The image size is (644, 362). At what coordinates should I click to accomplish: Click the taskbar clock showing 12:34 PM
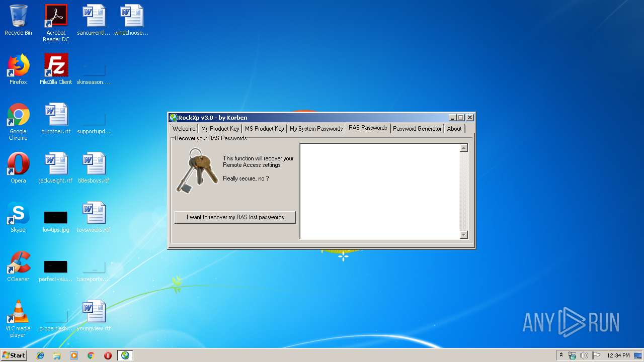[x=618, y=355]
